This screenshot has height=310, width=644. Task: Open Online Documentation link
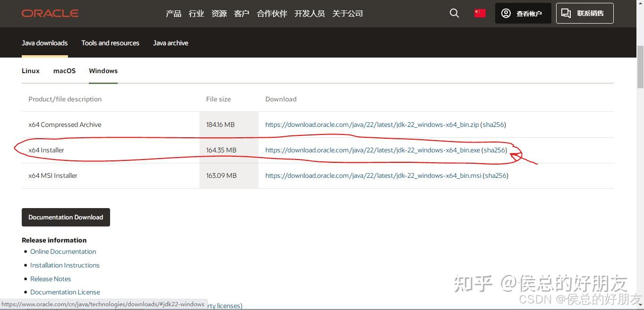63,251
